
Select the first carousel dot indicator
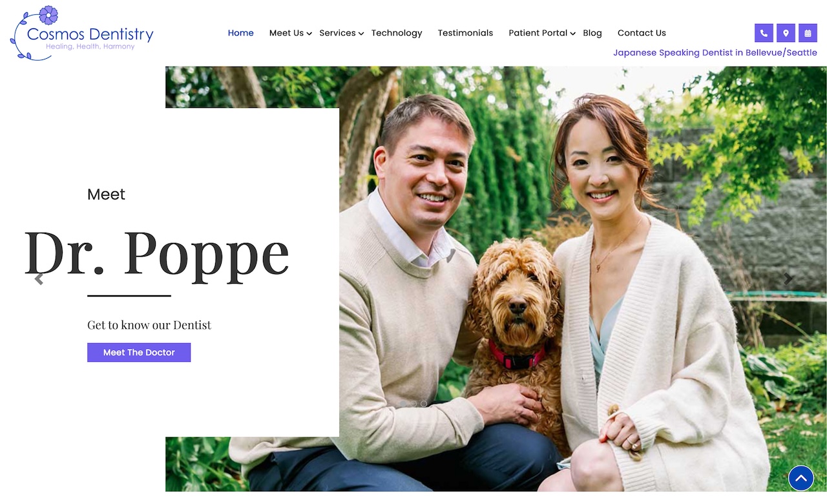[x=403, y=404]
